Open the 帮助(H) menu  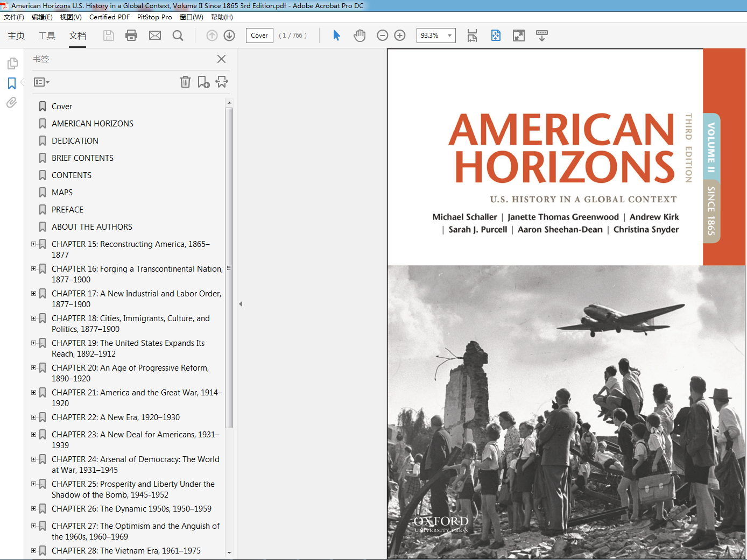(x=222, y=17)
